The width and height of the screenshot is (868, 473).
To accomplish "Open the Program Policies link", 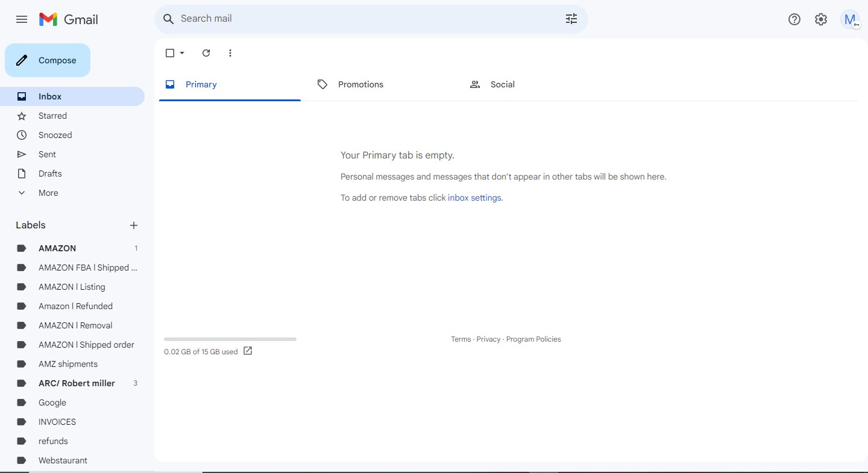I will (533, 339).
